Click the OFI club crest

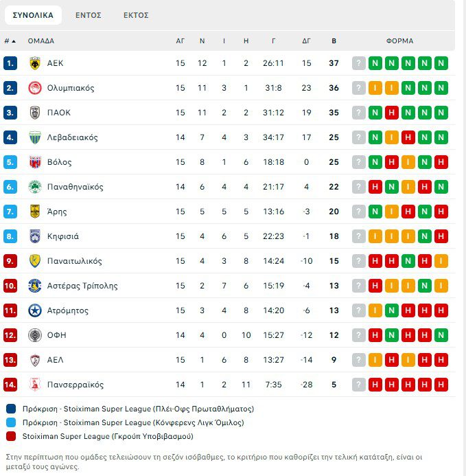click(x=34, y=335)
